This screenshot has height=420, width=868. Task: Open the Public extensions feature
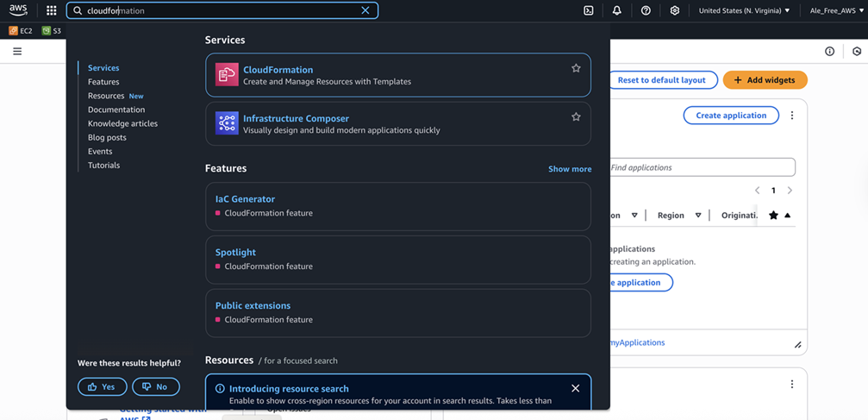[x=253, y=305]
